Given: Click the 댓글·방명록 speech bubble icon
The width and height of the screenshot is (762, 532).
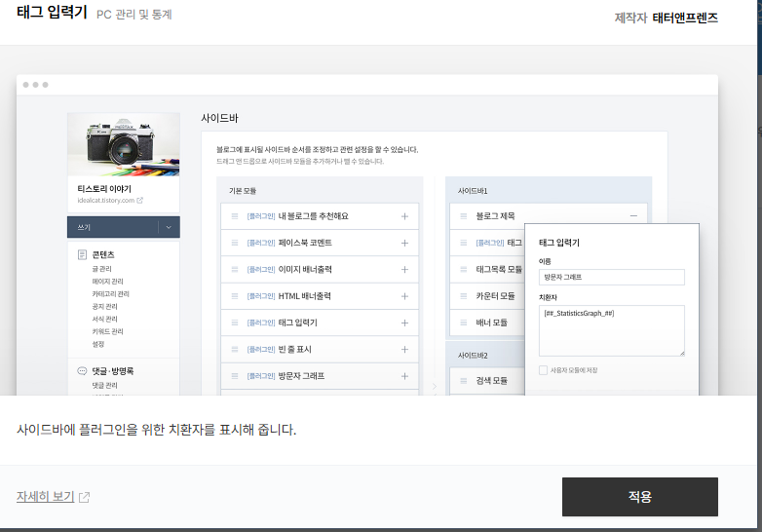Looking at the screenshot, I should [x=82, y=370].
